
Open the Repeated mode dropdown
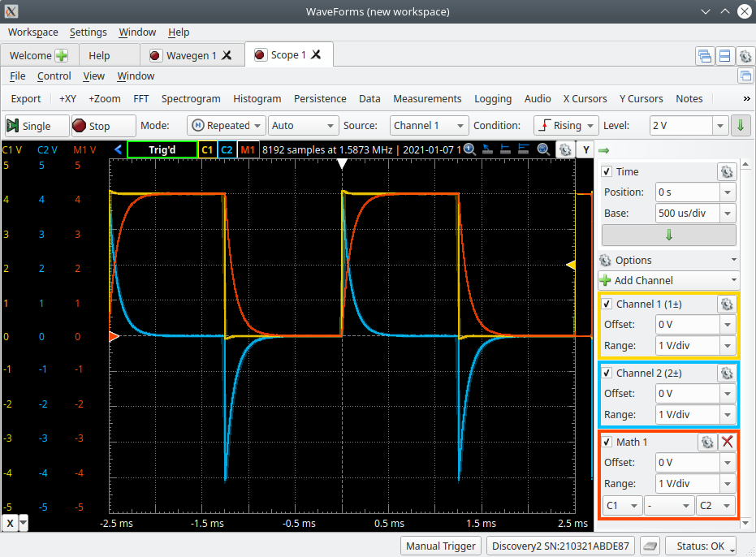[x=226, y=125]
